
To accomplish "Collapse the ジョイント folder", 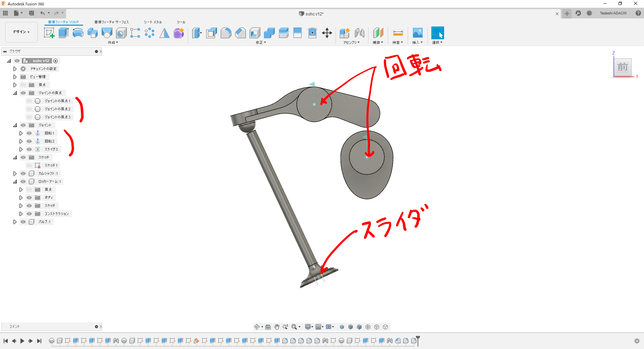I will pyautogui.click(x=15, y=125).
